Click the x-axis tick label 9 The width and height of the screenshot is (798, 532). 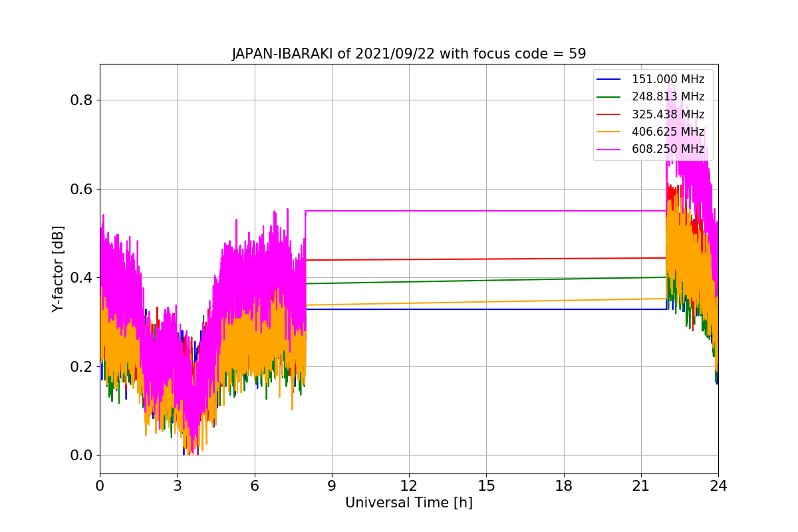click(332, 485)
